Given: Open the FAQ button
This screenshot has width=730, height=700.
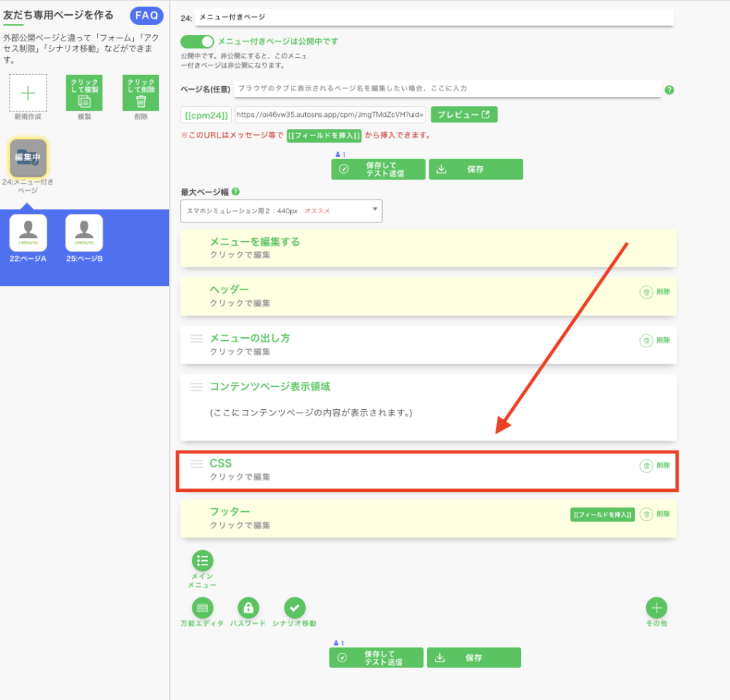Looking at the screenshot, I should pos(147,16).
